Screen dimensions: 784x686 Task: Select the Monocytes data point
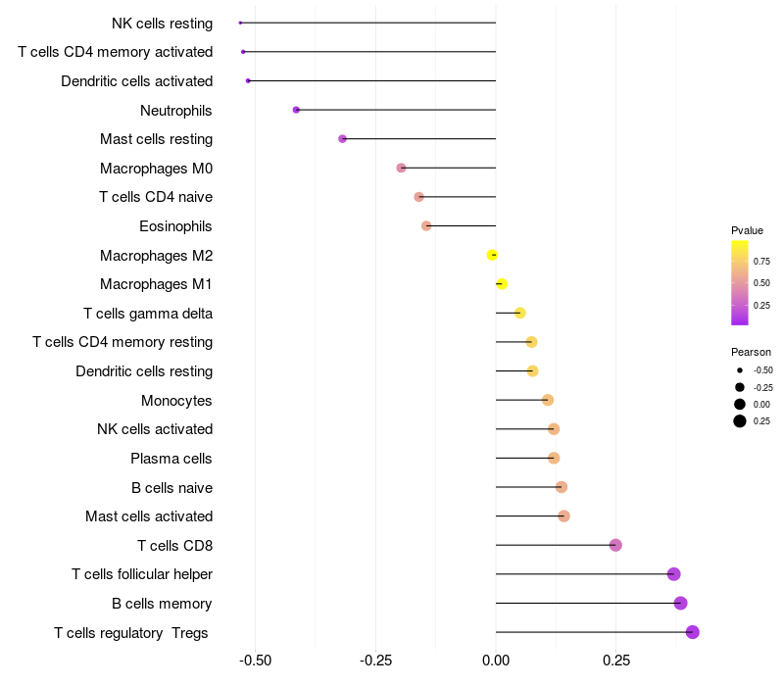tap(548, 400)
